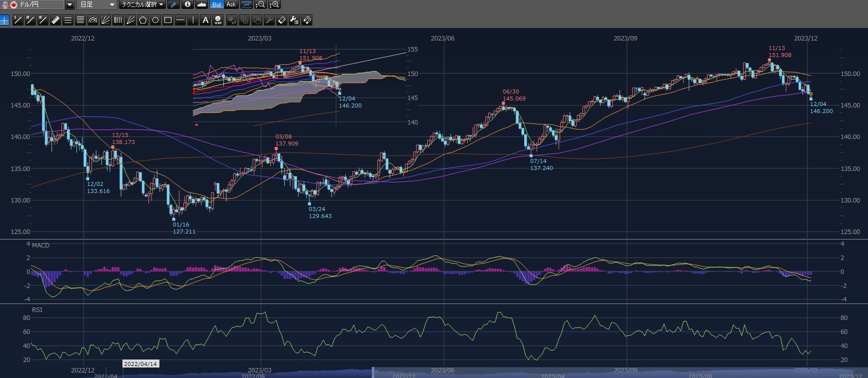Expand the 日足 timeframe dropdown
Viewport: 868px width, 378px height.
coord(112,4)
